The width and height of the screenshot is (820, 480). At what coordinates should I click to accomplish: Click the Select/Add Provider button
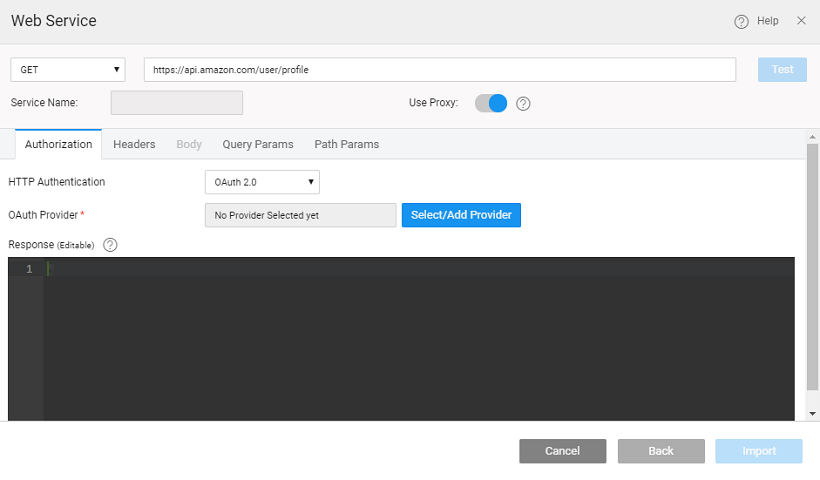tap(461, 215)
